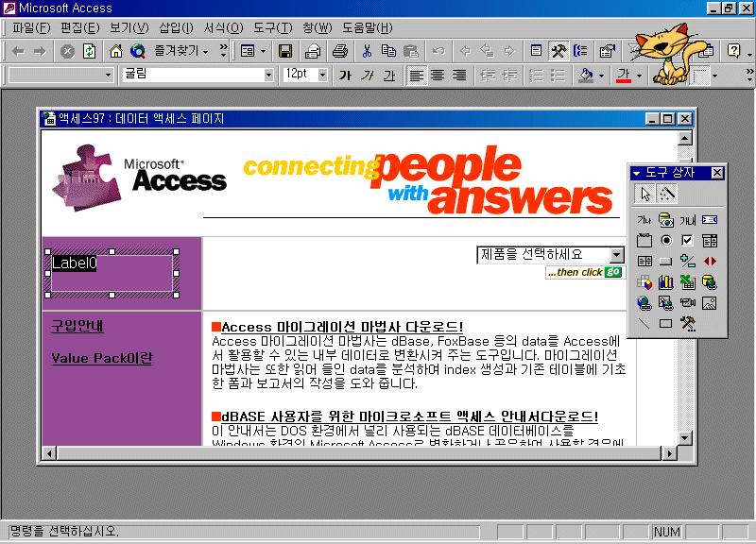Image resolution: width=756 pixels, height=544 pixels.
Task: Open the 12pt font size dropdown
Action: (322, 76)
